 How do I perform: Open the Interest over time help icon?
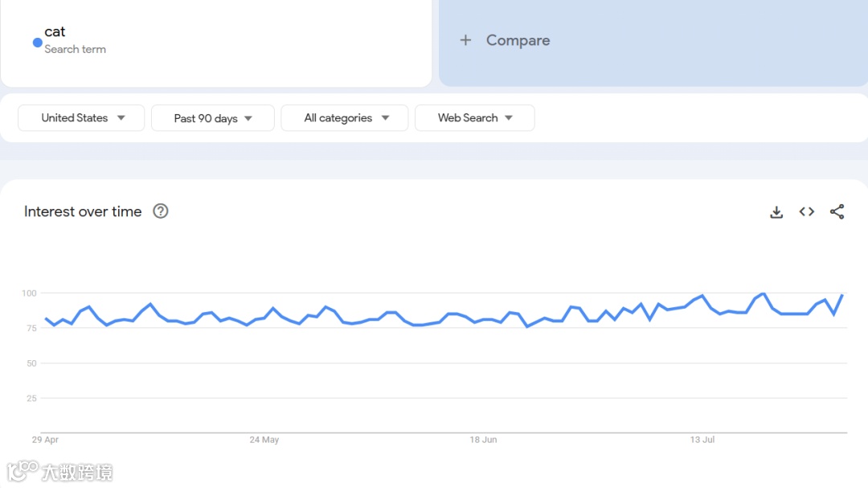pyautogui.click(x=161, y=211)
